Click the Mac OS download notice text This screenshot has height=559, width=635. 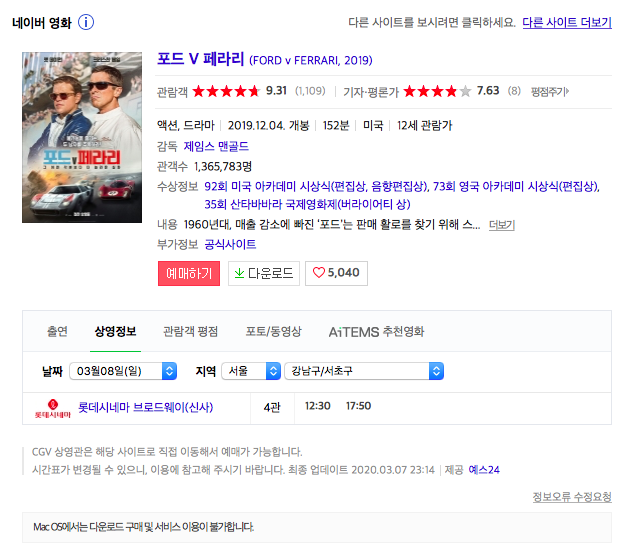pos(144,527)
